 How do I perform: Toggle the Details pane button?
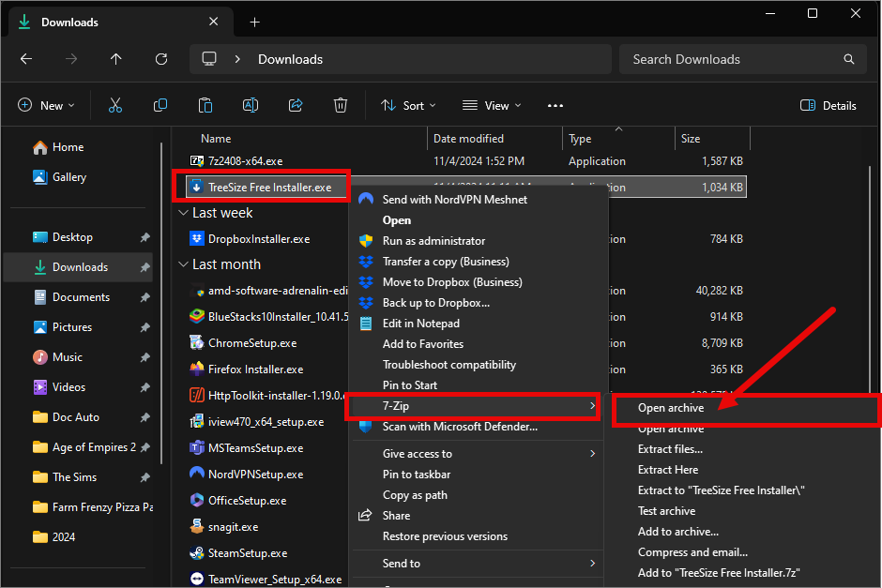(828, 105)
